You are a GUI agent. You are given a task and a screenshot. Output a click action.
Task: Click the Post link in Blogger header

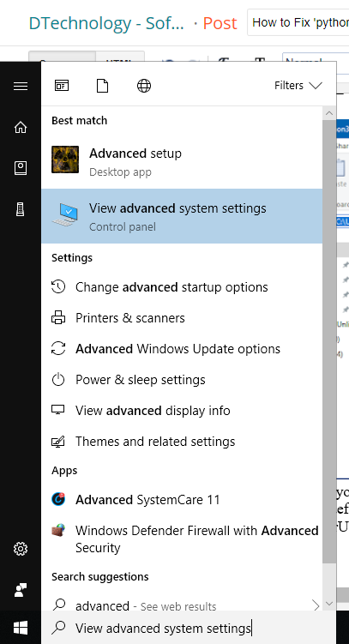(x=220, y=23)
